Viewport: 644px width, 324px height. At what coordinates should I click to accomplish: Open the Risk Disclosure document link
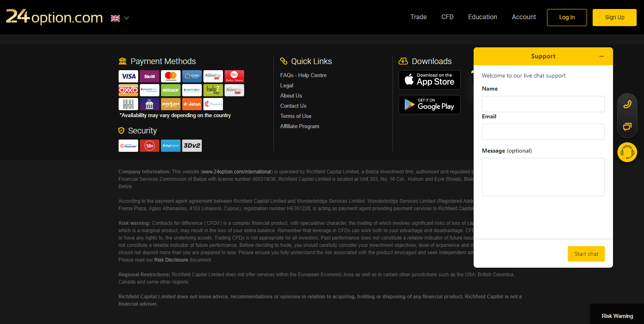(x=171, y=260)
